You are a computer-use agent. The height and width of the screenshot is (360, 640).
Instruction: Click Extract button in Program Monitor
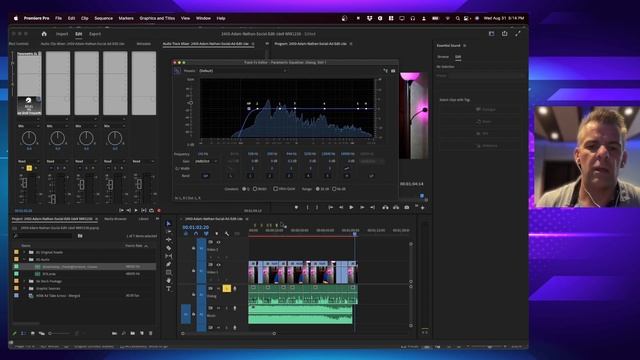(x=396, y=207)
